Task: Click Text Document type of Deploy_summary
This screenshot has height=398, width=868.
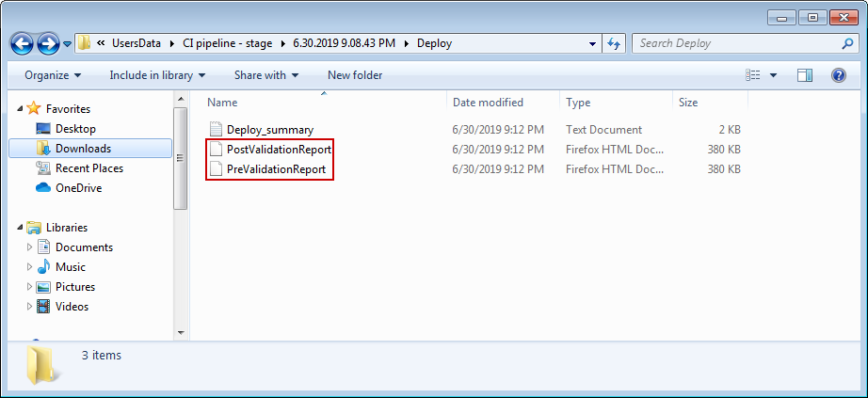Action: tap(604, 130)
